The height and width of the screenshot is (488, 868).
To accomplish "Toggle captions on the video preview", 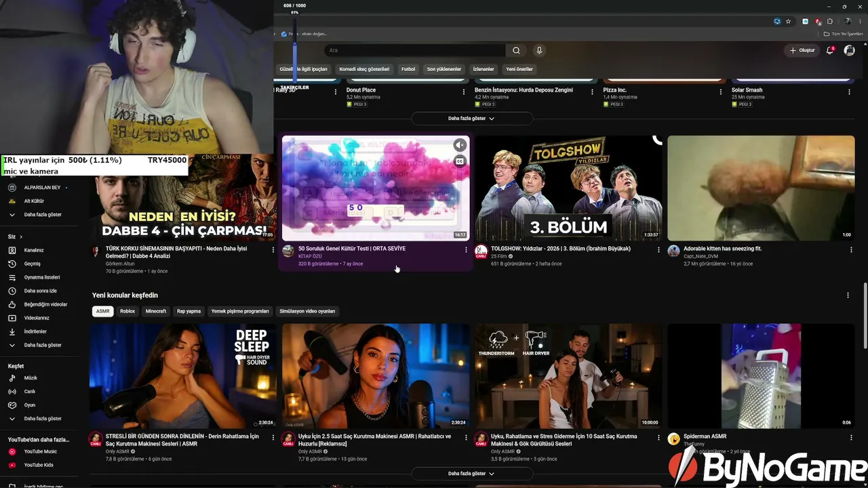I will [460, 161].
